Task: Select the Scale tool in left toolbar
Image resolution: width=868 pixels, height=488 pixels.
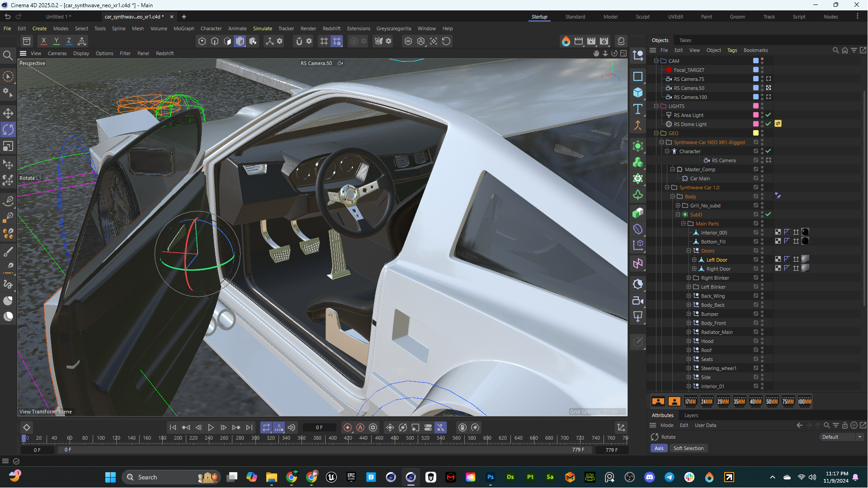Action: tap(8, 146)
